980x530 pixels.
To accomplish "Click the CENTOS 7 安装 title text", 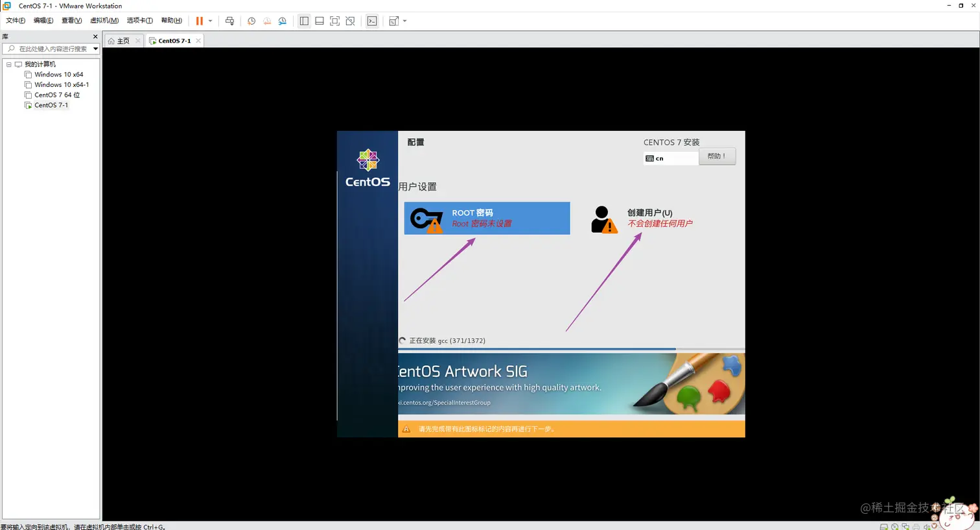I will click(x=671, y=142).
